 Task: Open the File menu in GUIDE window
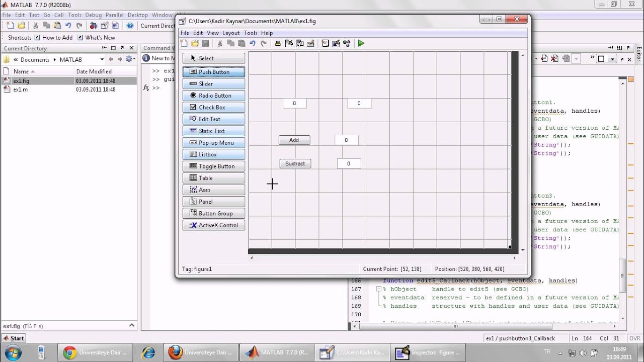(185, 33)
